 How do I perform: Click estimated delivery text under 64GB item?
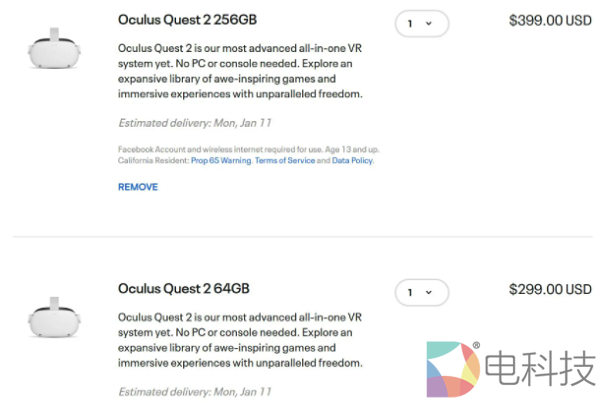click(194, 392)
